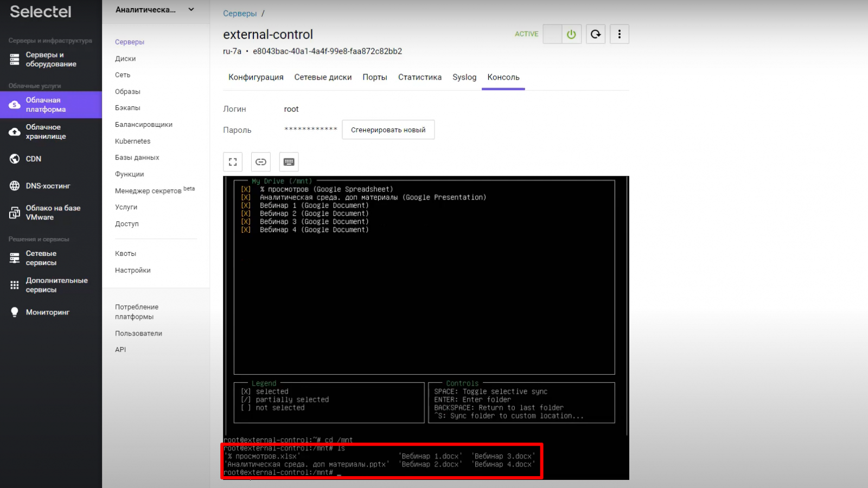This screenshot has width=868, height=488.
Task: Open the Статистика tab
Action: (x=420, y=77)
